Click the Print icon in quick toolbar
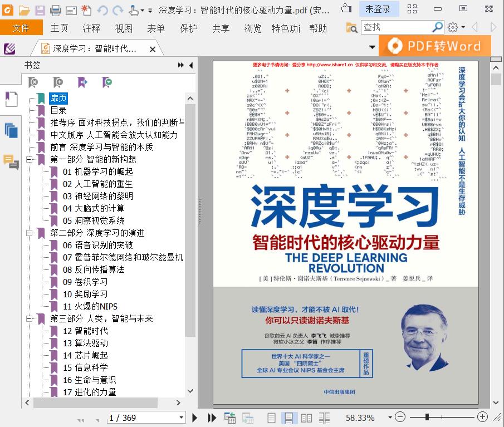This screenshot has width=504, height=427. (56, 11)
